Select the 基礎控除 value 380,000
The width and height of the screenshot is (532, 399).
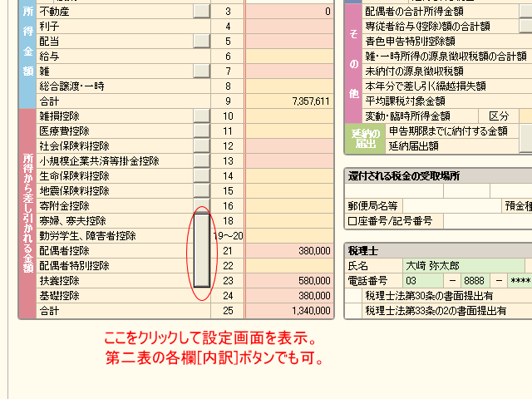(x=289, y=295)
